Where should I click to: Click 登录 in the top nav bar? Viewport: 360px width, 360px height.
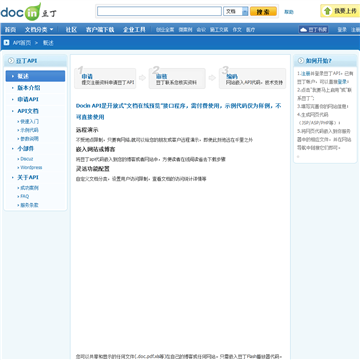(x=342, y=30)
